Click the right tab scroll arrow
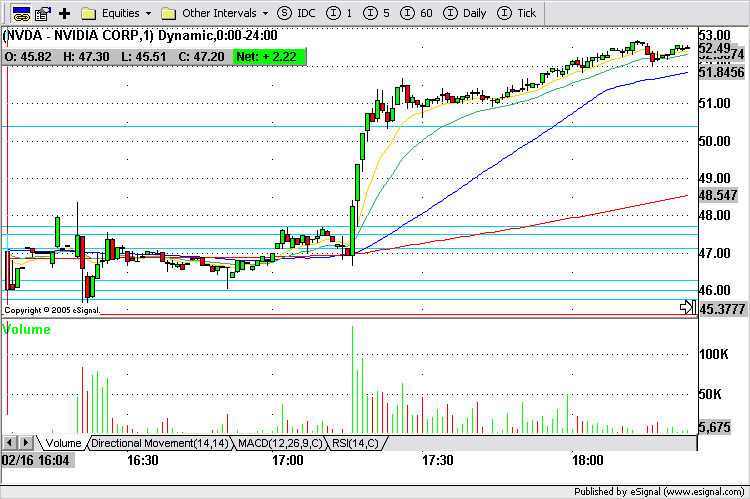Viewport: 750px width, 499px height. coord(26,443)
